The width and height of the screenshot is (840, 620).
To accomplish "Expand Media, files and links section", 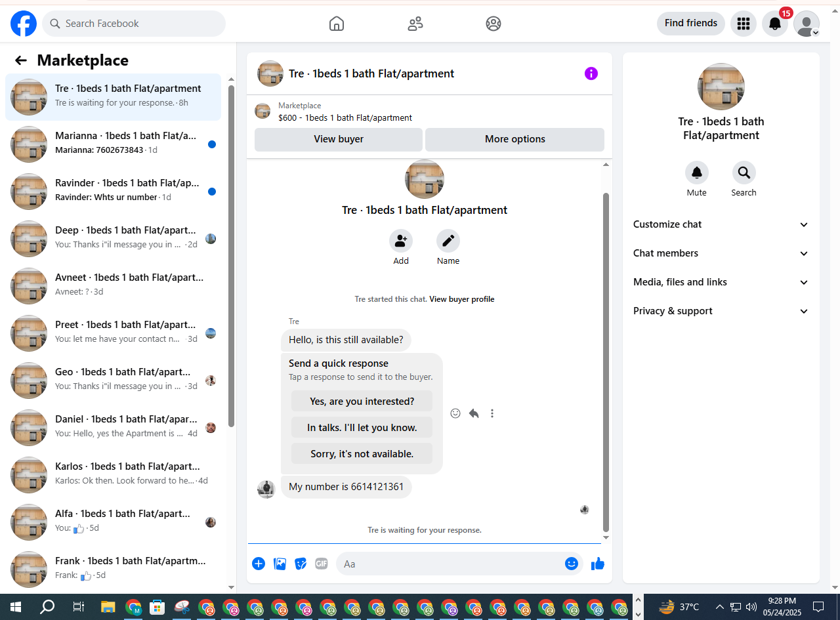I will pos(721,282).
